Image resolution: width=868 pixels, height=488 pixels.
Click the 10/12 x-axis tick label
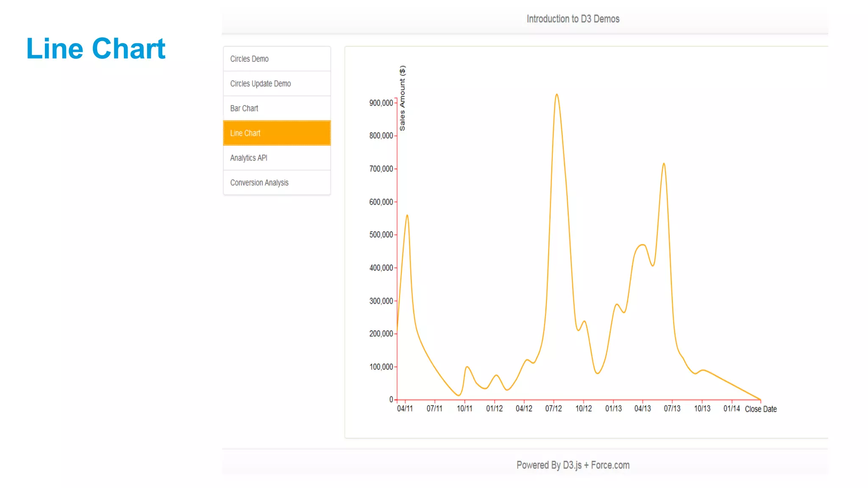(583, 409)
